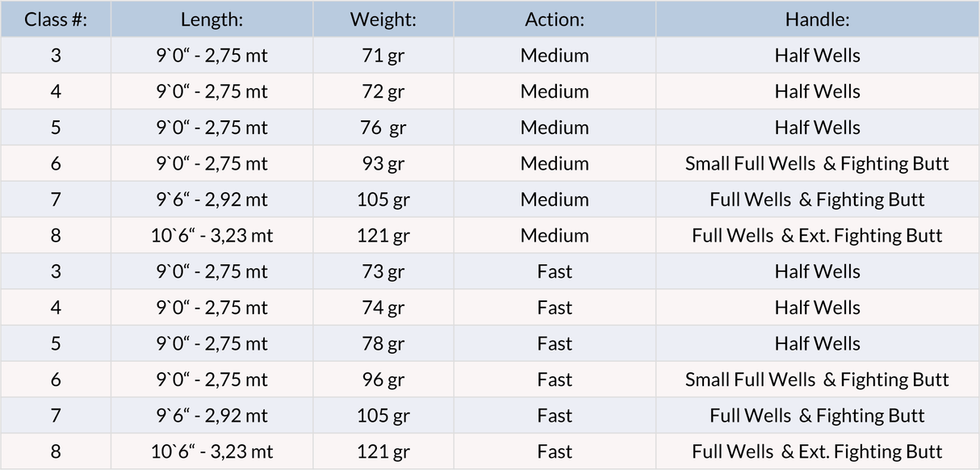Select the 76 gr weight cell

383,128
